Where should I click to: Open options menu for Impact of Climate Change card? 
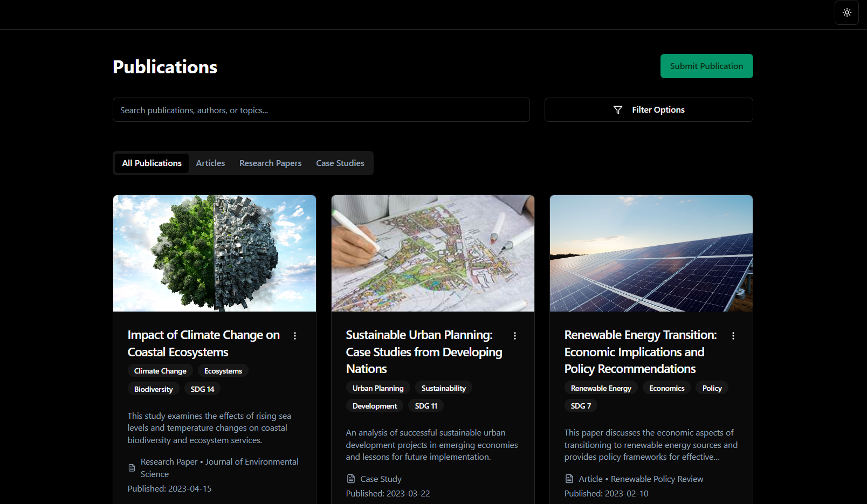pyautogui.click(x=295, y=336)
